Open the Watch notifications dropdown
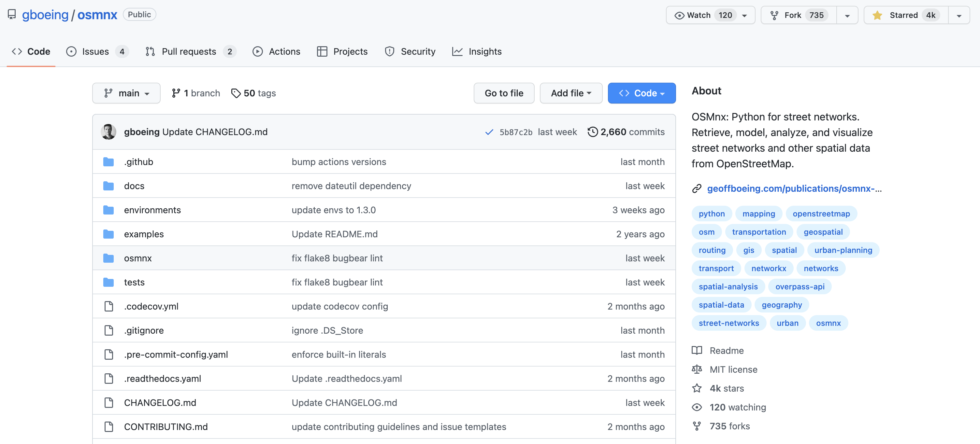 710,15
